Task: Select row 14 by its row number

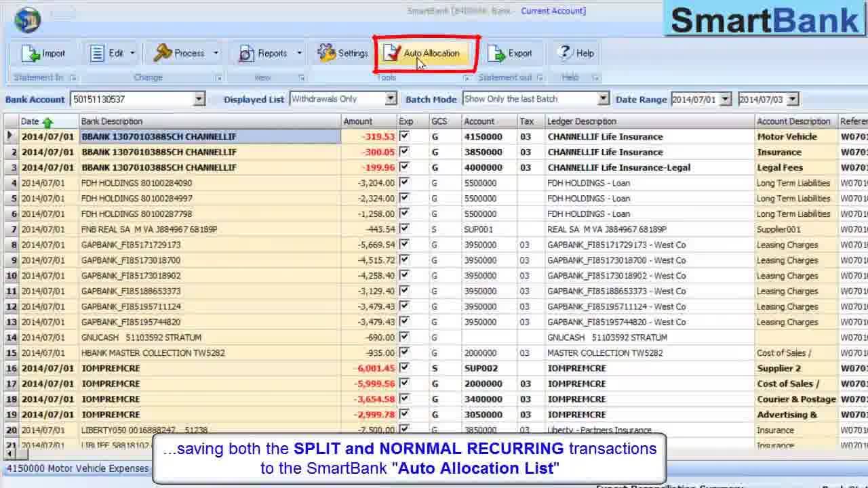Action: pos(12,337)
